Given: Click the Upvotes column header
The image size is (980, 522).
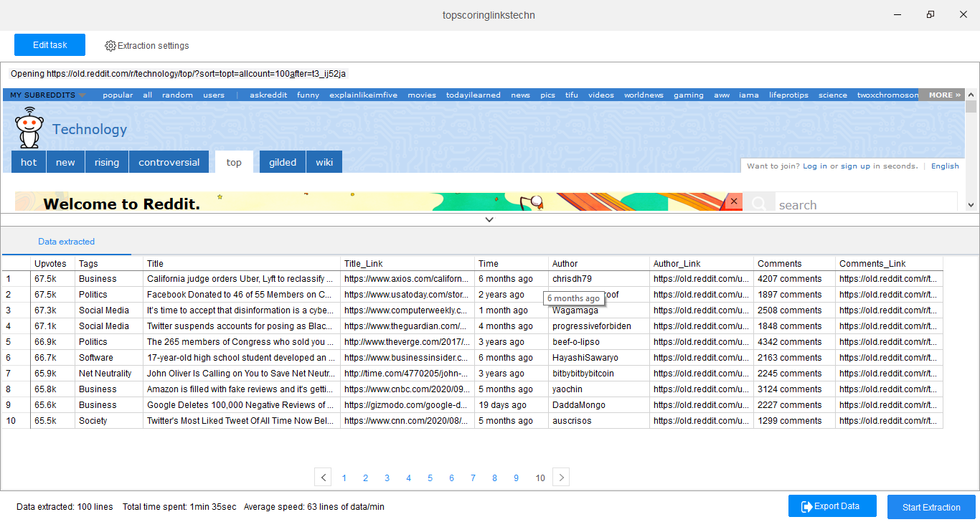Looking at the screenshot, I should (x=50, y=264).
